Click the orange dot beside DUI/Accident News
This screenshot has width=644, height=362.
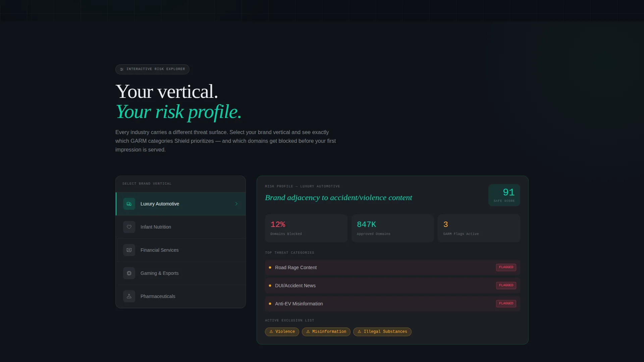click(x=270, y=286)
